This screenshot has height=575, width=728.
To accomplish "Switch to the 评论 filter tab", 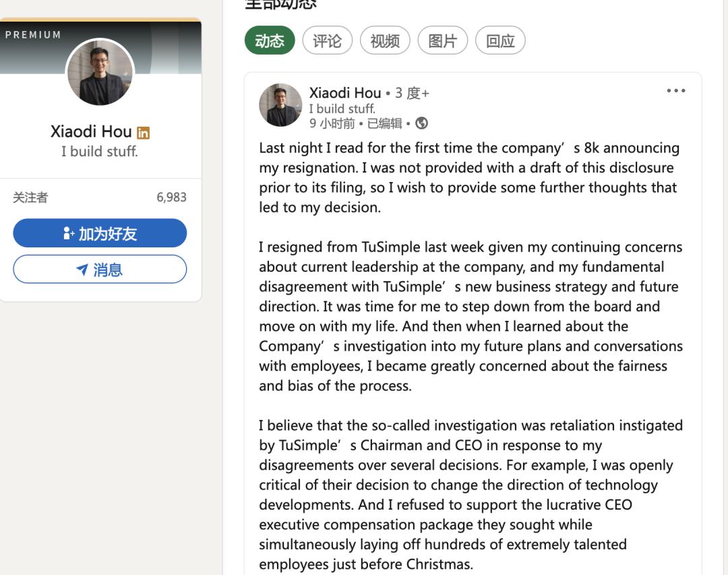I will [x=328, y=41].
